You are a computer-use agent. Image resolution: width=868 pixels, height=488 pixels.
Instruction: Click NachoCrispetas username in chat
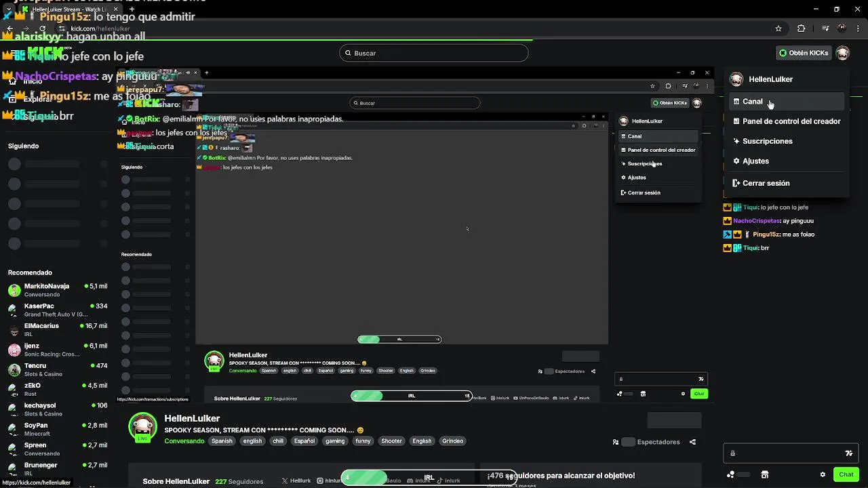pyautogui.click(x=757, y=221)
